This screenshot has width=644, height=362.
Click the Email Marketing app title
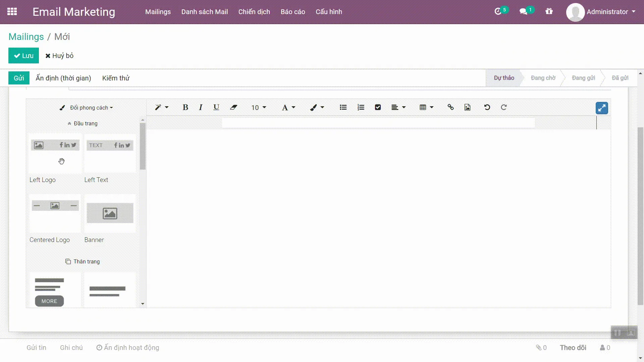[x=74, y=12]
